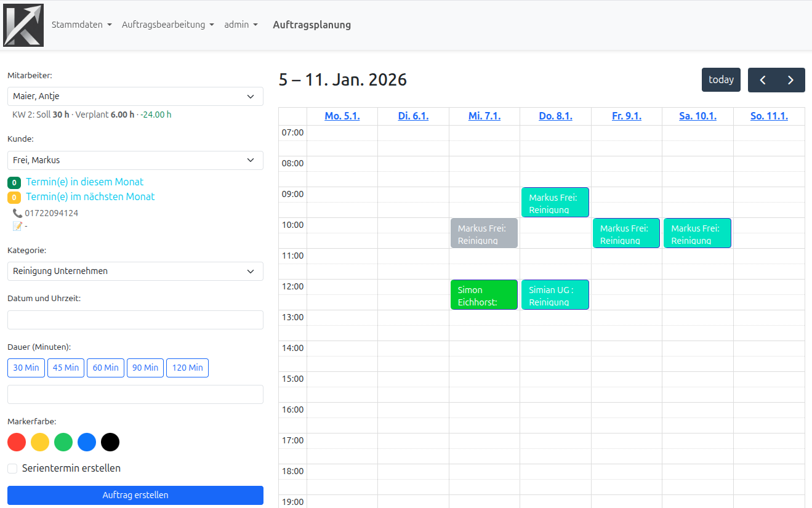Open the green Simon Eichhorst appointment
Viewport: 812px width, 508px height.
[x=484, y=295]
